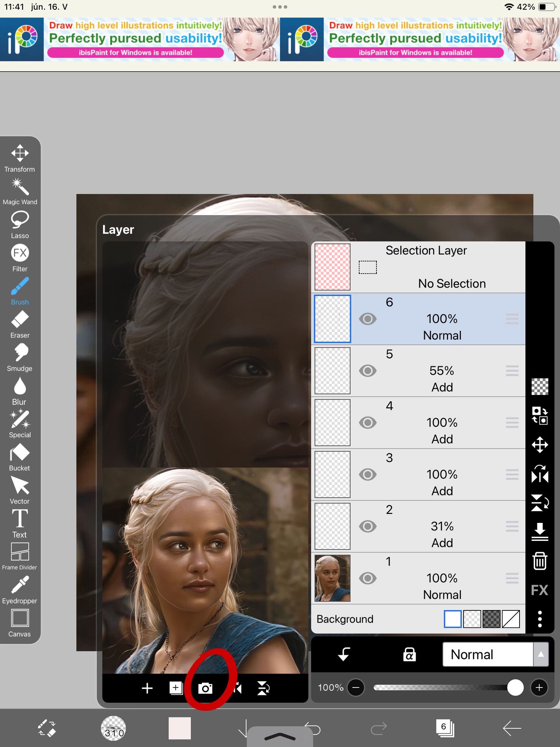
Task: Select the Special tool
Action: (x=19, y=424)
